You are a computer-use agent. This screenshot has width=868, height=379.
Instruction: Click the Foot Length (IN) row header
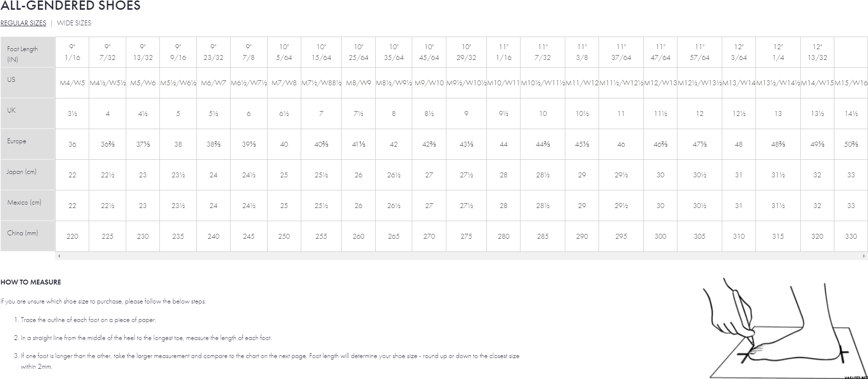pyautogui.click(x=22, y=54)
